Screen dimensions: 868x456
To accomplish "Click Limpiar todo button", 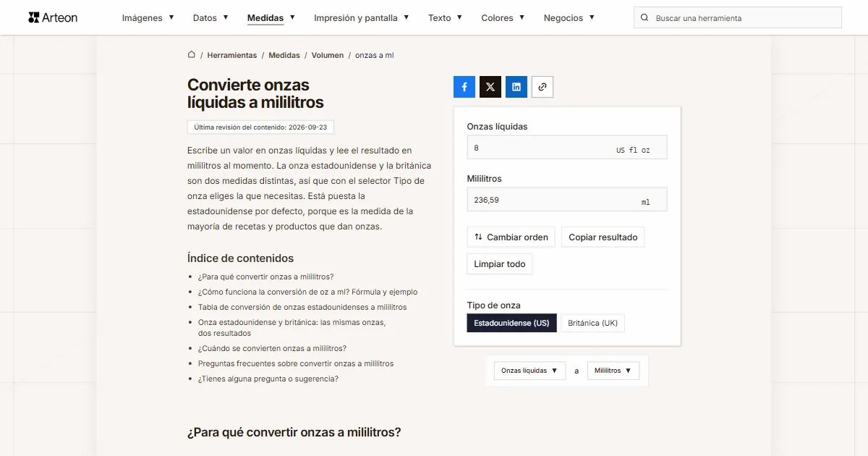I will click(x=500, y=264).
